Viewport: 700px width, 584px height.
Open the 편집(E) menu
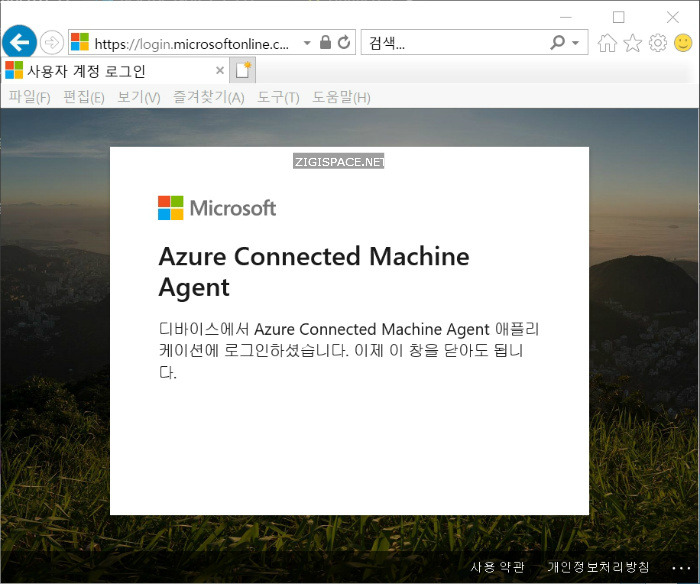click(83, 97)
